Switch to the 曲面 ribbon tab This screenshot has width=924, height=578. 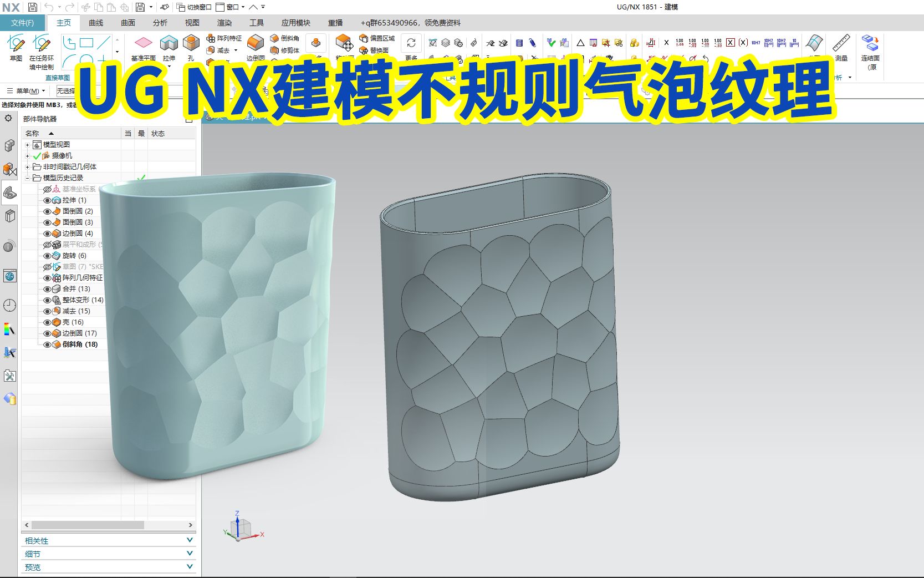click(128, 23)
